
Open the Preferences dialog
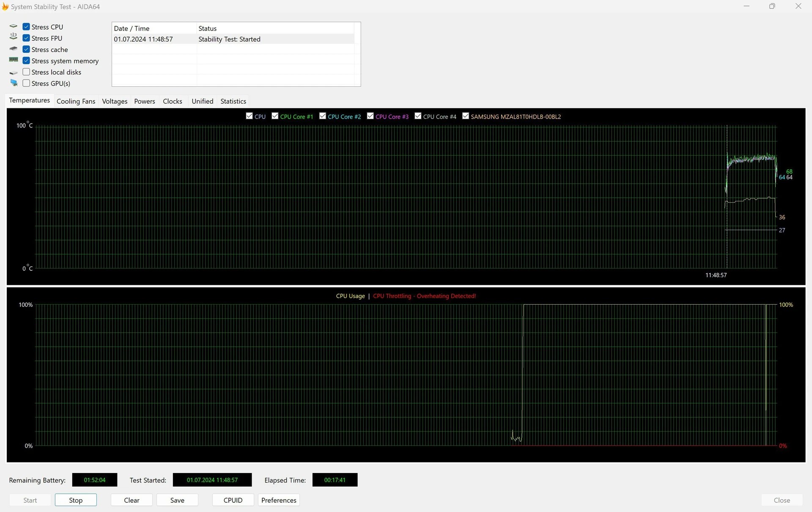click(279, 500)
